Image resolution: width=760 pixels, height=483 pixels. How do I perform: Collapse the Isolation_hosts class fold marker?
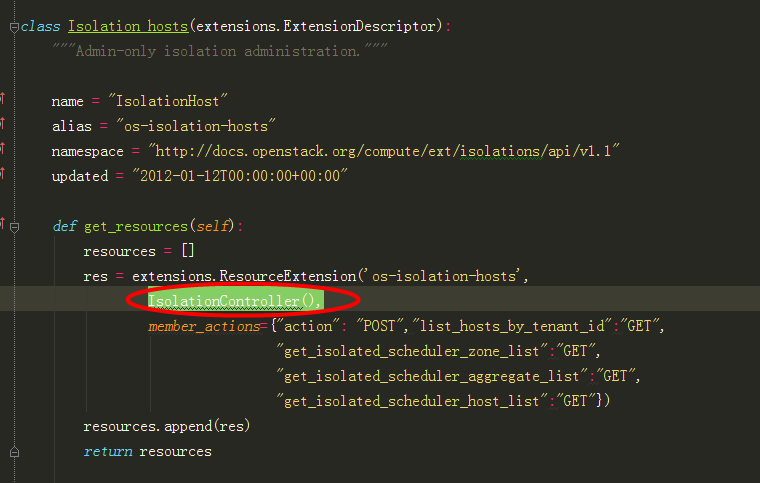pyautogui.click(x=14, y=28)
